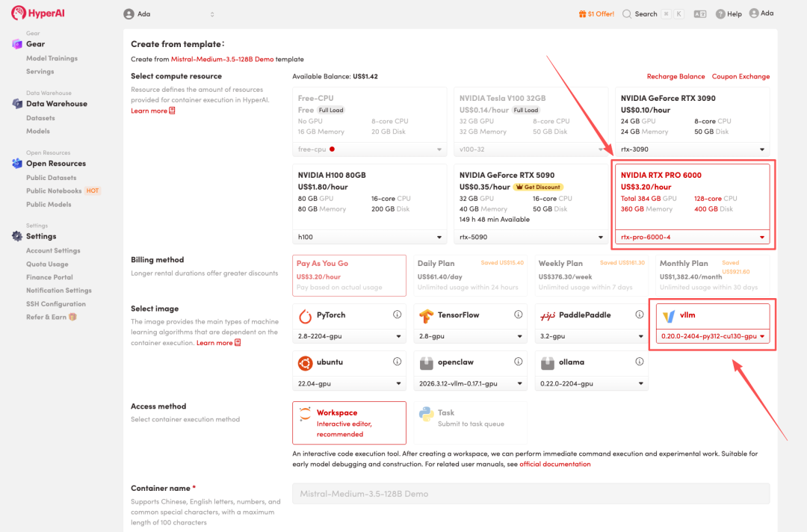Screen dimensions: 807x532
Task: Click the Recharge Balance link
Action: [675, 76]
